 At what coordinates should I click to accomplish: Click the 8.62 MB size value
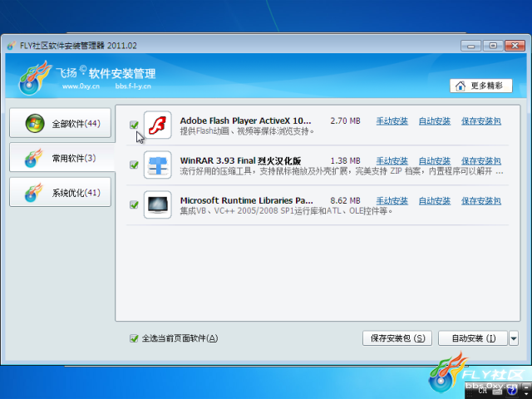(346, 200)
